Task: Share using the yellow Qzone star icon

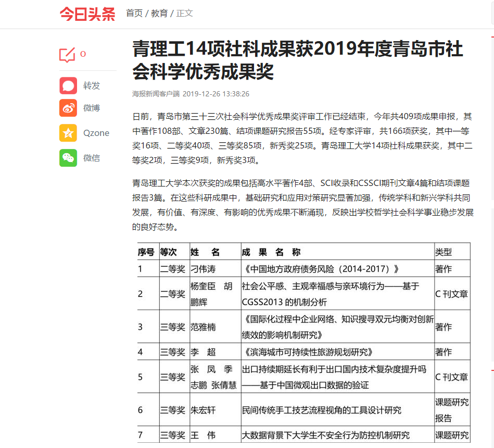Action: [x=68, y=133]
